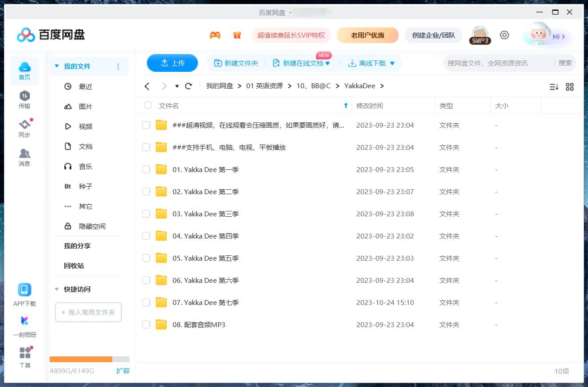Click the 创建企业/团队 button
Viewport: 588px width, 387px height.
tap(434, 35)
